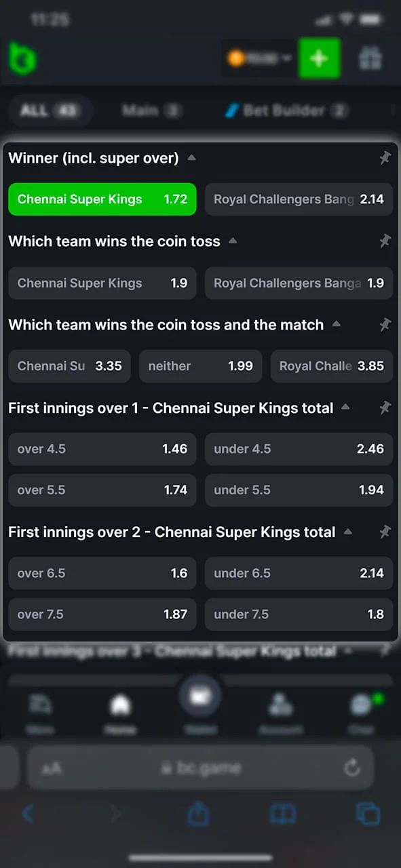Viewport: 401px width, 868px height.
Task: Tap the reload icon in the address bar
Action: pos(352,768)
